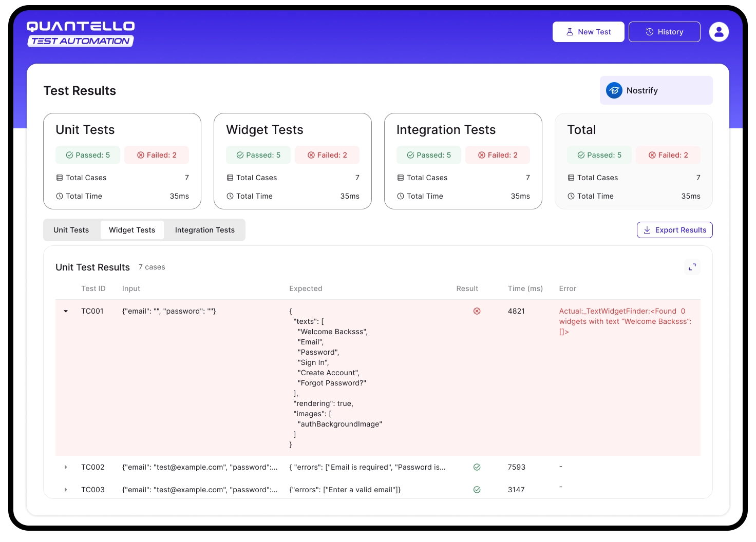Click the passed result icon for TC002
The height and width of the screenshot is (542, 756).
[477, 467]
